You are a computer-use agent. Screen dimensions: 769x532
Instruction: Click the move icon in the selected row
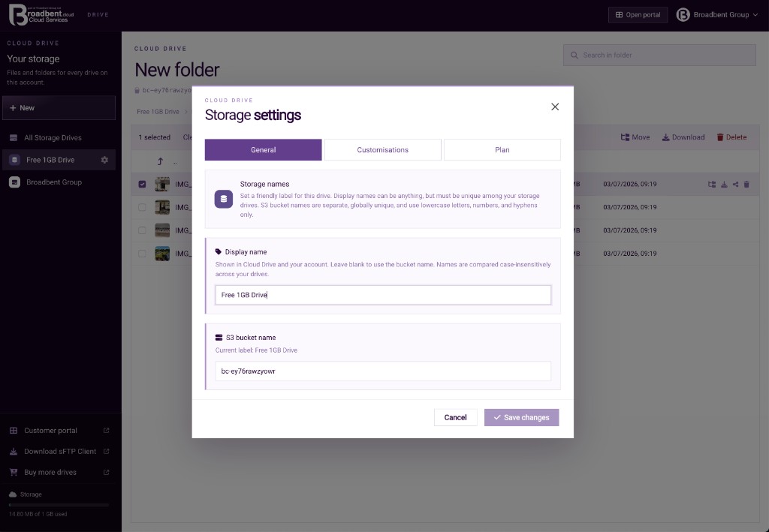[712, 184]
